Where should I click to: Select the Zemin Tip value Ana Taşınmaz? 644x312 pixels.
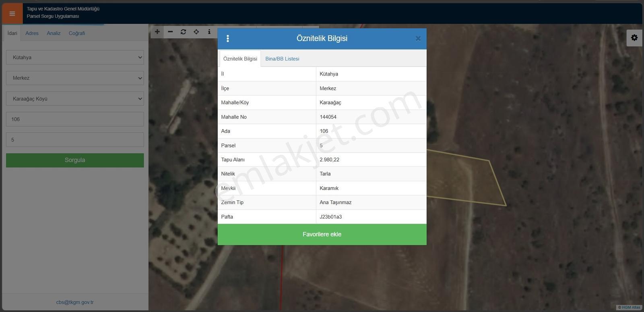336,202
